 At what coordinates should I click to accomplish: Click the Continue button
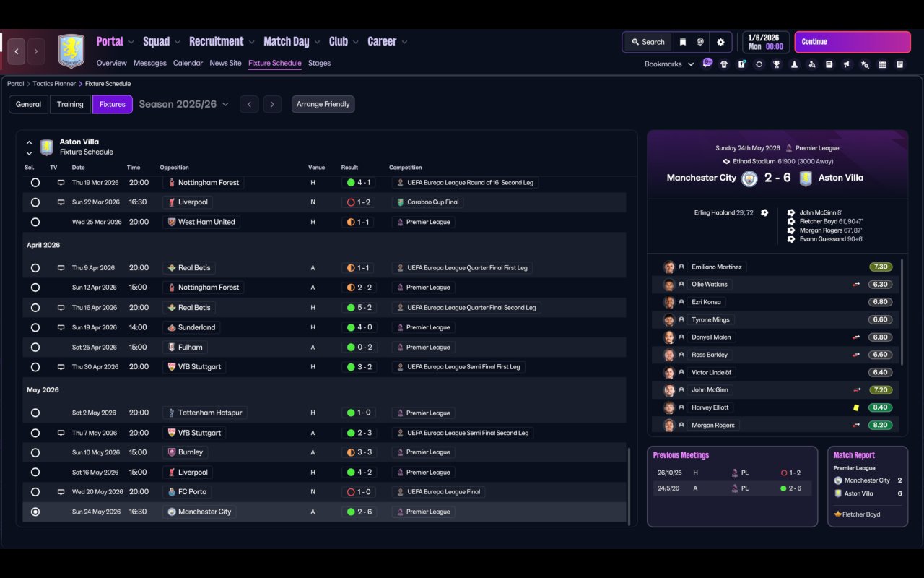pos(853,42)
